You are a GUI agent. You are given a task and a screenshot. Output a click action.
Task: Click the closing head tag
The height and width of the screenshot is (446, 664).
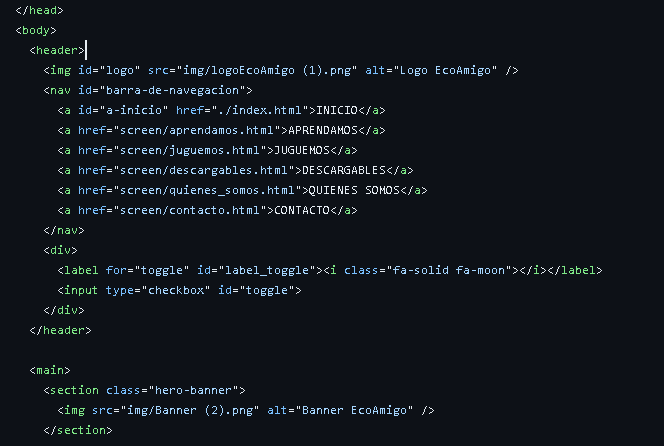click(x=39, y=10)
